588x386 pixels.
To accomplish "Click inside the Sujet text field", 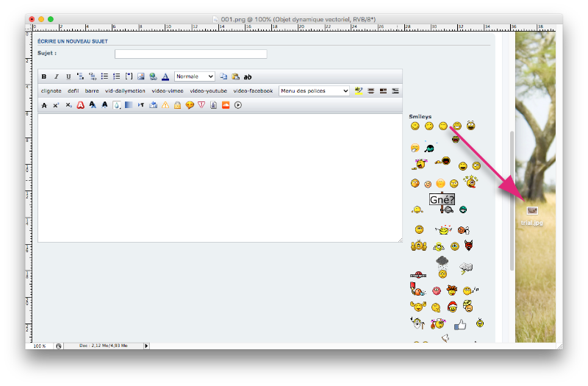I will pyautogui.click(x=190, y=54).
